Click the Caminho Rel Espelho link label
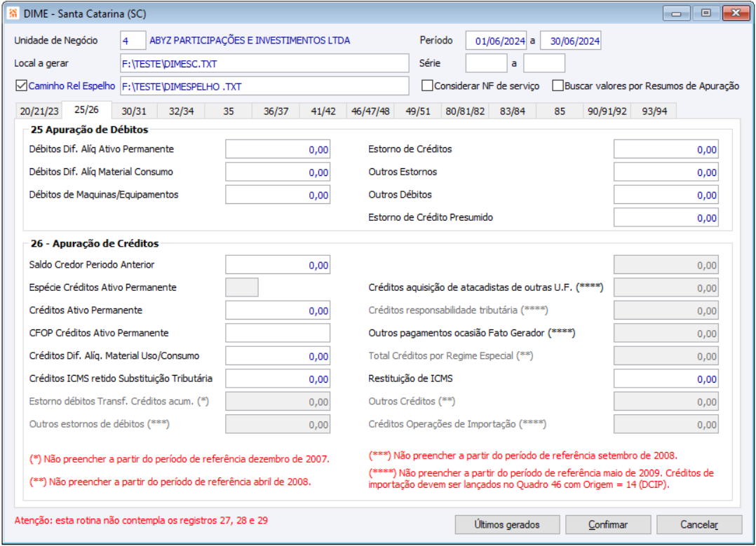The height and width of the screenshot is (546, 756). pos(72,86)
